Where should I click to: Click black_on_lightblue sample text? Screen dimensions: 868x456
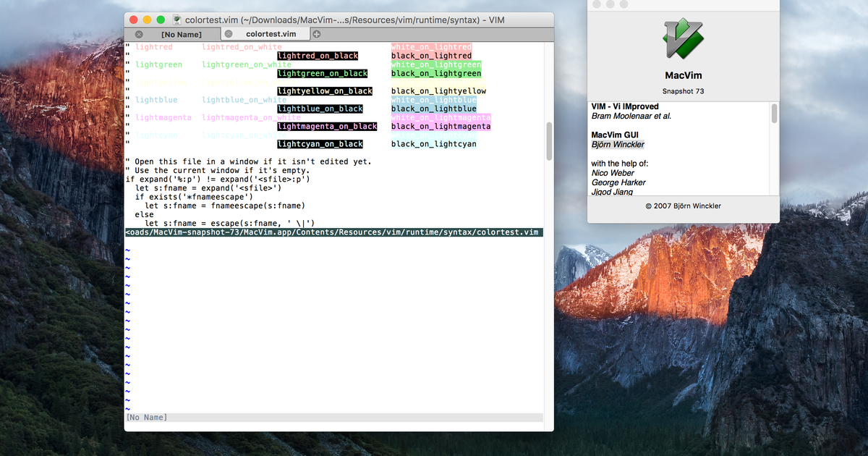433,109
